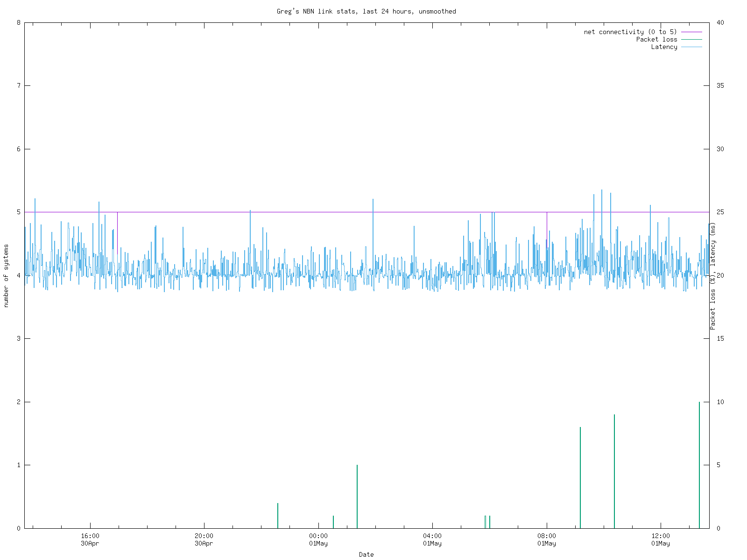Screen dimensions: 747x560
Task: Click the "2" on the number of systems axis
Action: (19, 402)
